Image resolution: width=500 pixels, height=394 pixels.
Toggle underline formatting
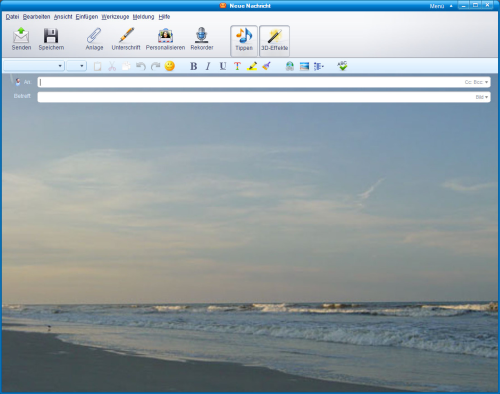[223, 66]
